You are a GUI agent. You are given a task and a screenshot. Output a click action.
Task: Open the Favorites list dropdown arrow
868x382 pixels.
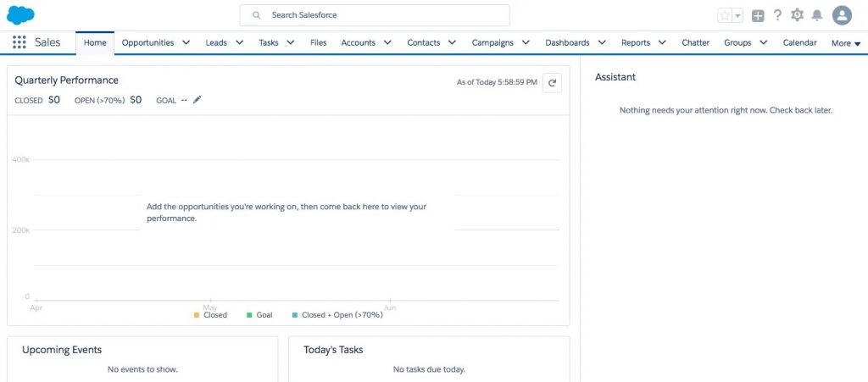[x=737, y=15]
